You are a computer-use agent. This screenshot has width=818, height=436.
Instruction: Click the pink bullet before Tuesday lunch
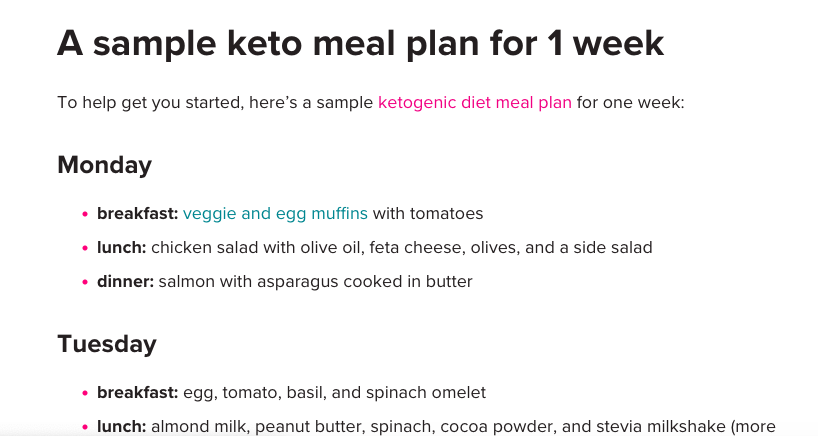point(84,427)
